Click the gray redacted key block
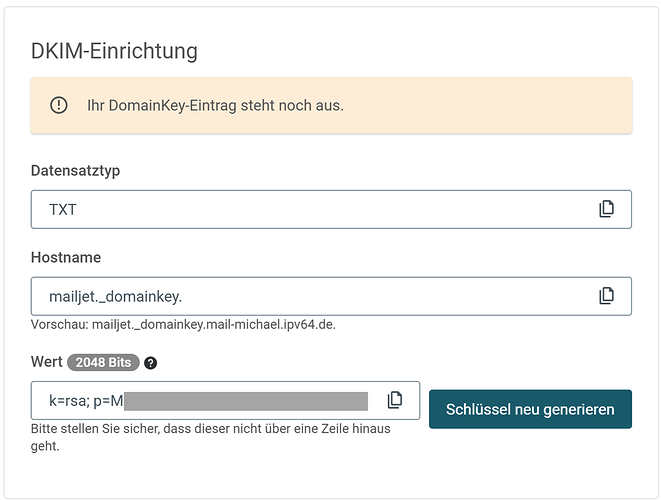Image resolution: width=661 pixels, height=500 pixels. [246, 401]
